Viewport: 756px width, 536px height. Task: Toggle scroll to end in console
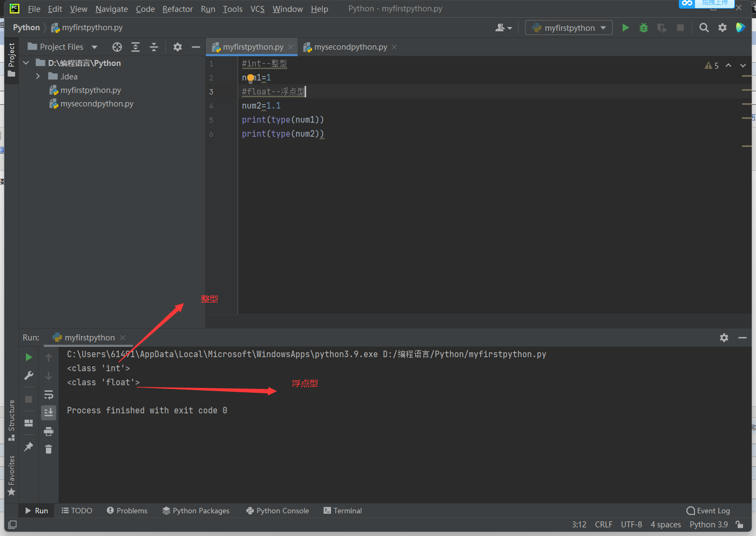click(49, 413)
